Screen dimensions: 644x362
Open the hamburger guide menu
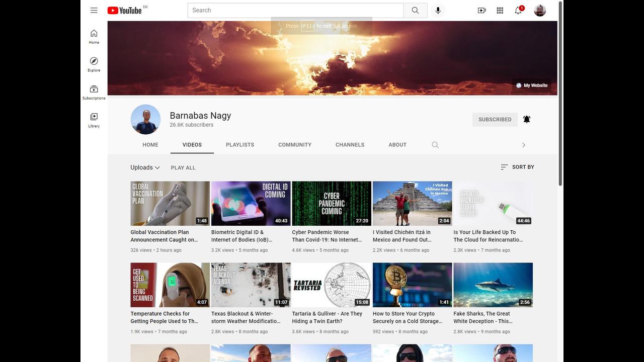pos(94,10)
